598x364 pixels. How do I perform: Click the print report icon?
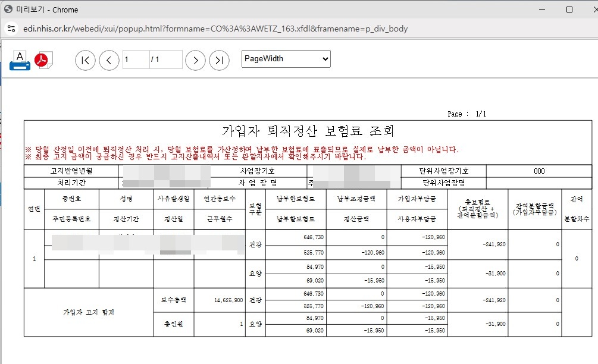pyautogui.click(x=20, y=60)
